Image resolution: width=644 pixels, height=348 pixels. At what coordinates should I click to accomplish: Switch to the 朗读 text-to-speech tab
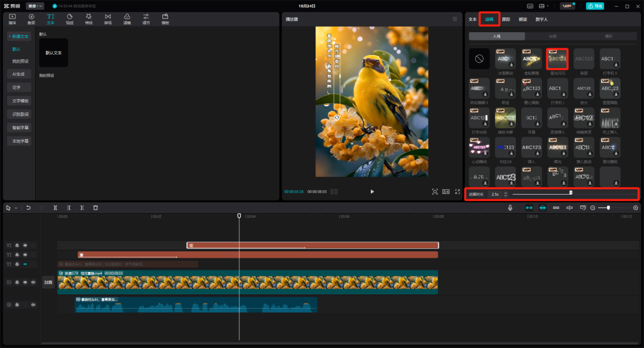point(522,19)
